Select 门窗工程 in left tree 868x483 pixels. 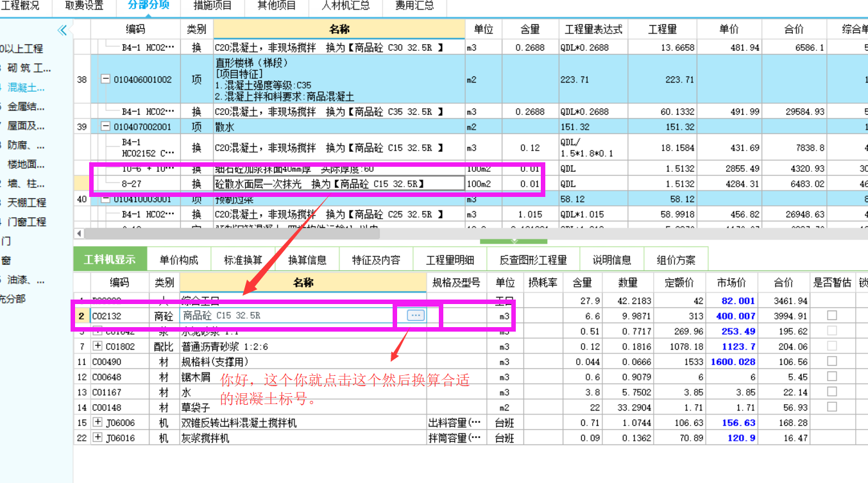click(x=27, y=222)
